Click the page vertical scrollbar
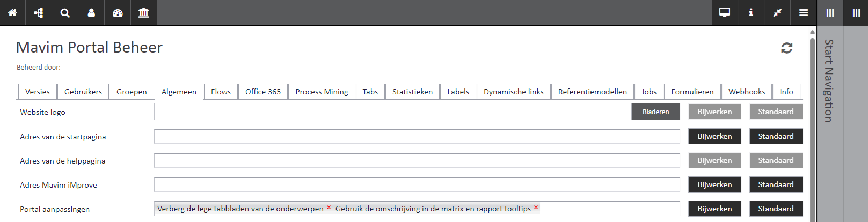Screen dimensions: 868x222 pos(812,129)
